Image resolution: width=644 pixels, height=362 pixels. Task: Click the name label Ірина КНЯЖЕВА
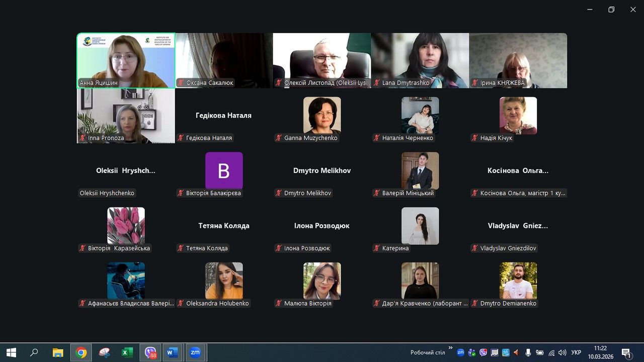click(x=502, y=82)
